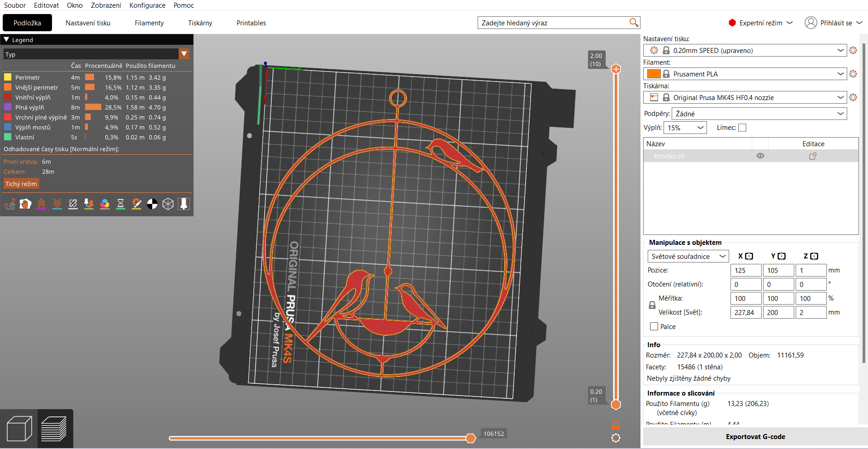
Task: Click Exportovat G-code button
Action: 755,437
